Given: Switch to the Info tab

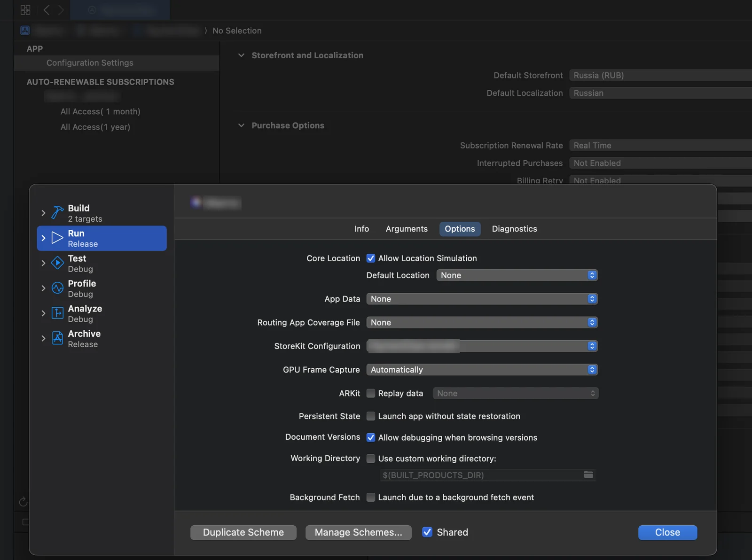Looking at the screenshot, I should 362,229.
